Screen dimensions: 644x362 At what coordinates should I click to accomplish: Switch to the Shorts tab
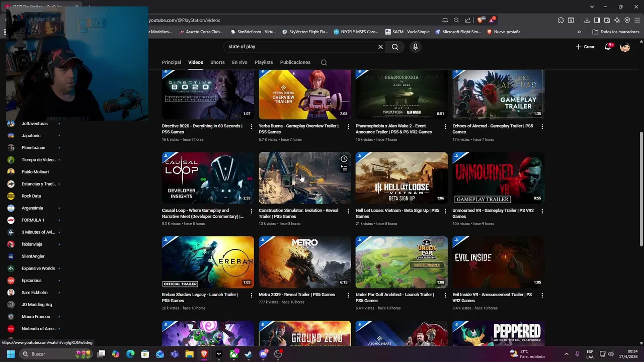pyautogui.click(x=217, y=62)
